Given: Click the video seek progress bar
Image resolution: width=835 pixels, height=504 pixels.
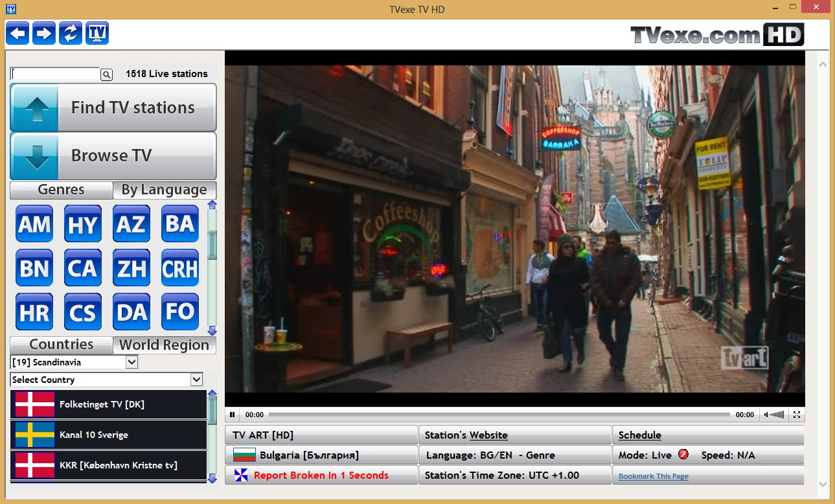Looking at the screenshot, I should tap(499, 415).
